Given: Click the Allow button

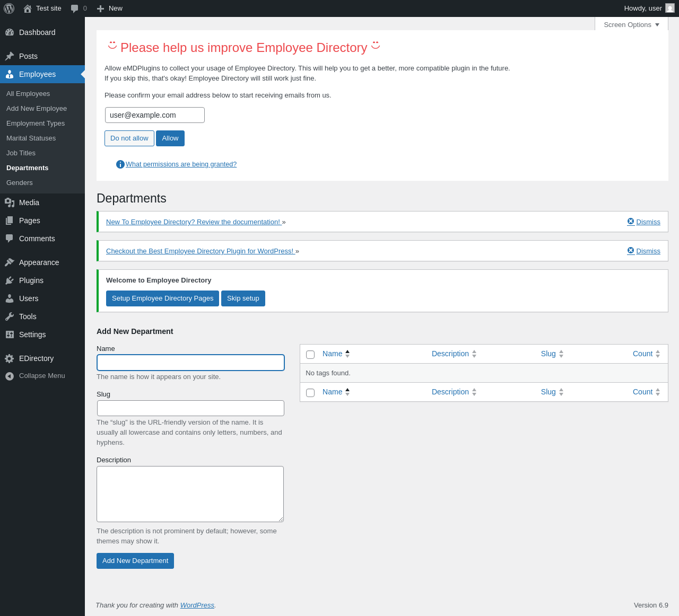Looking at the screenshot, I should point(170,138).
